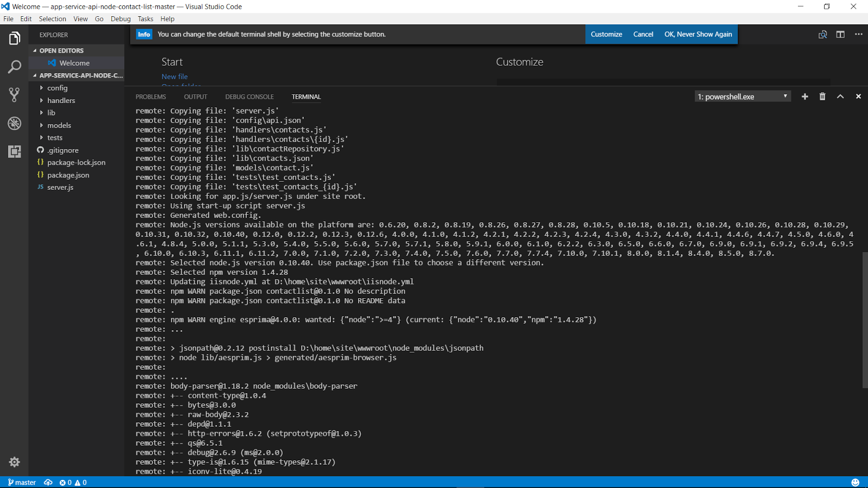Maximize the panel with up chevron

pyautogui.click(x=840, y=97)
